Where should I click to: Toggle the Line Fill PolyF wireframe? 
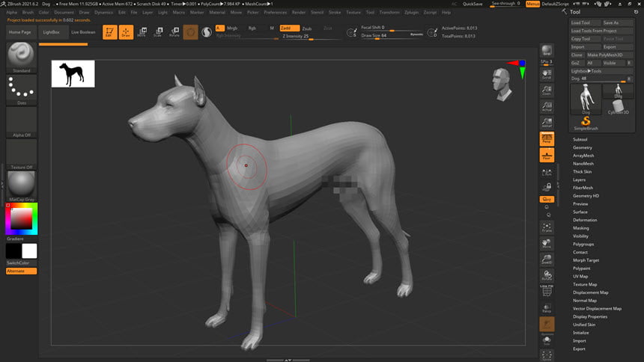point(547,291)
